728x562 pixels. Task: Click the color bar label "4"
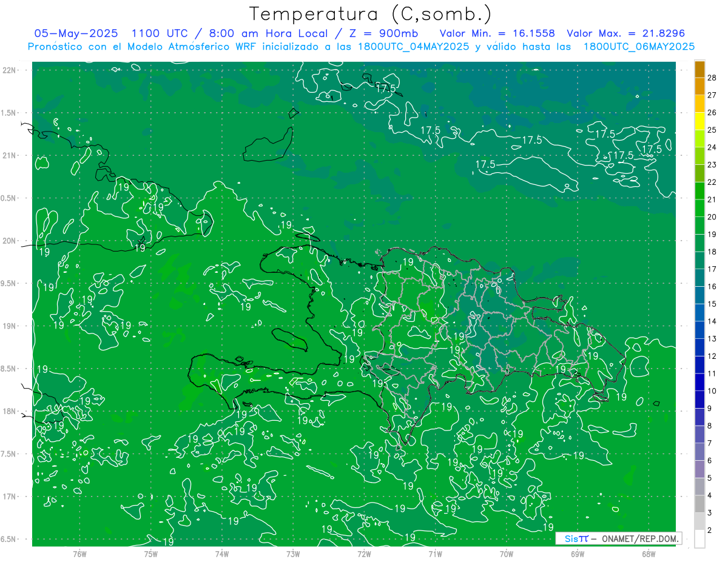click(x=710, y=495)
